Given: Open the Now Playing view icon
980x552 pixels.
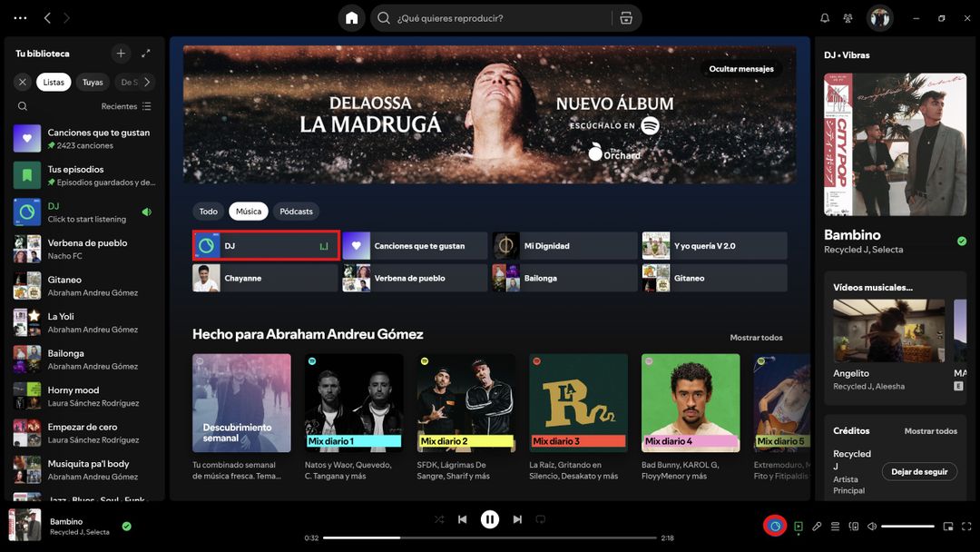Looking at the screenshot, I should click(x=799, y=526).
